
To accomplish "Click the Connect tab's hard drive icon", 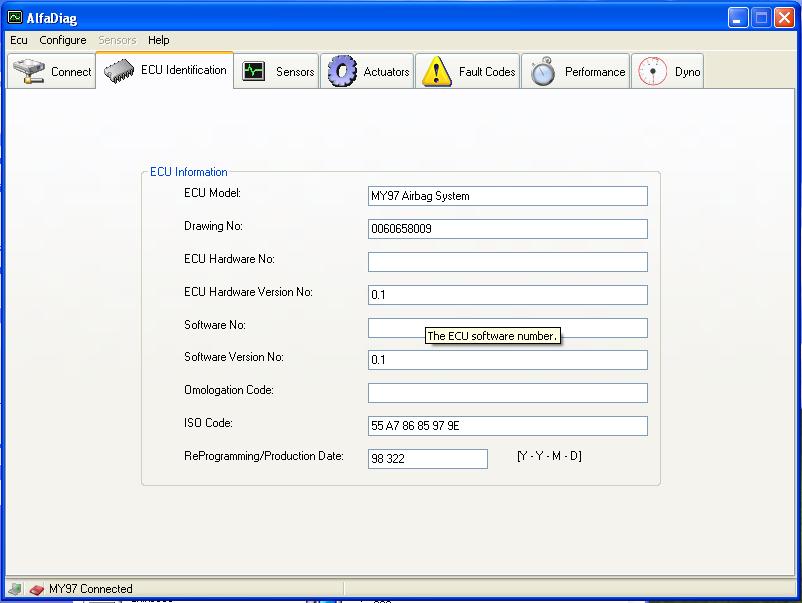I will pos(28,72).
